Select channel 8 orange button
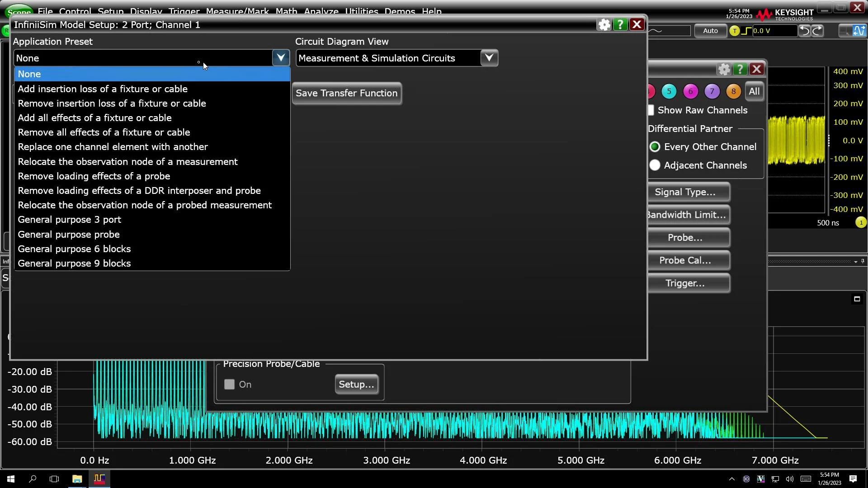 click(x=733, y=91)
